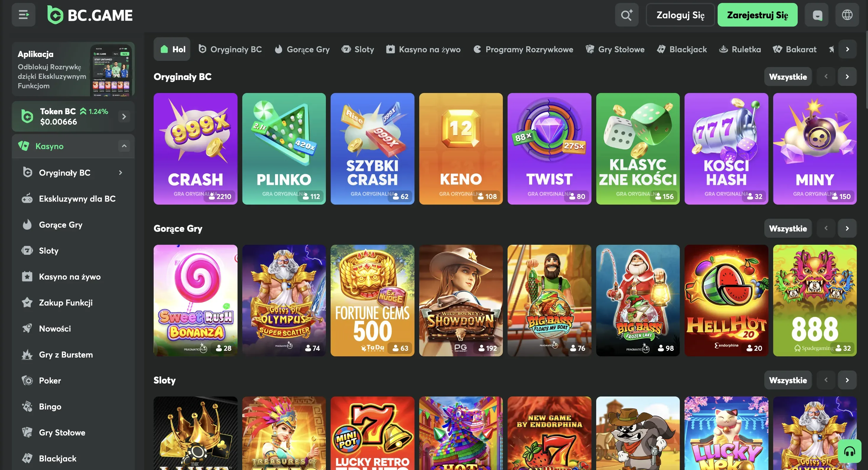Show next Sloty games

pyautogui.click(x=847, y=380)
